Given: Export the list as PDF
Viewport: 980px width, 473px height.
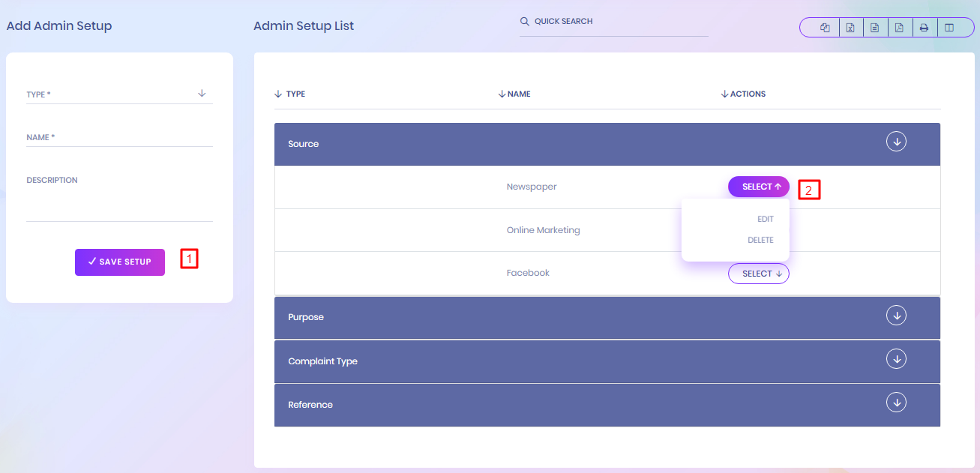Looking at the screenshot, I should coord(899,28).
